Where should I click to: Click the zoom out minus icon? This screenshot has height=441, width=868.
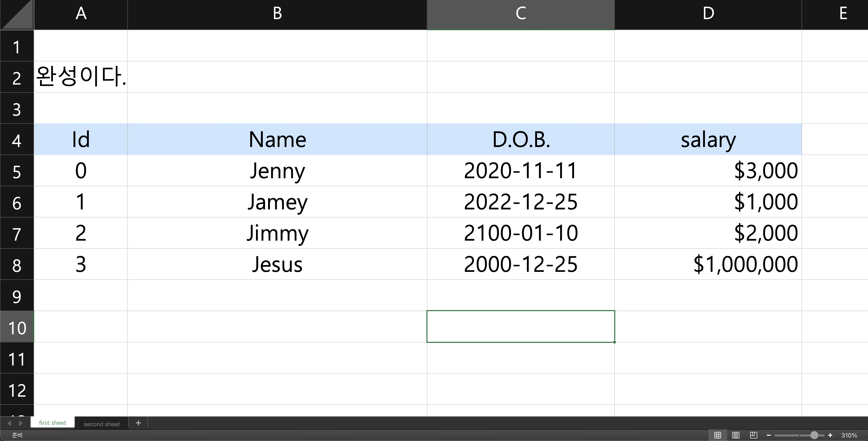coord(769,435)
